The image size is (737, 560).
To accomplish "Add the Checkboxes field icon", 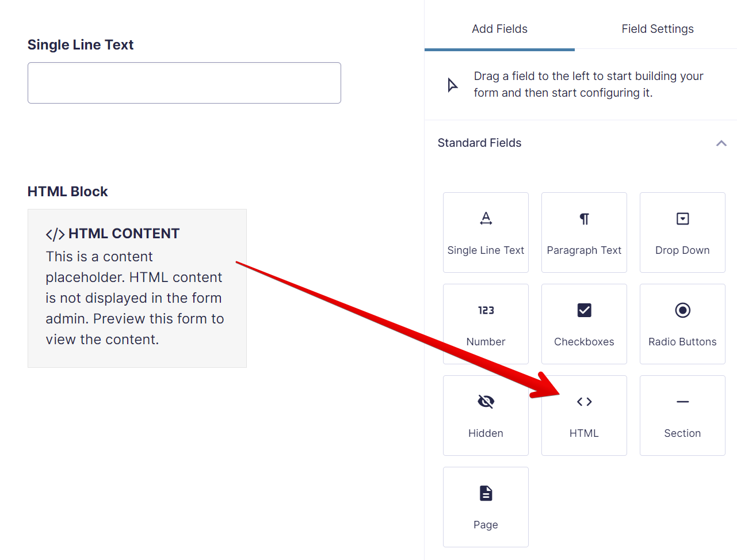I will pyautogui.click(x=584, y=310).
